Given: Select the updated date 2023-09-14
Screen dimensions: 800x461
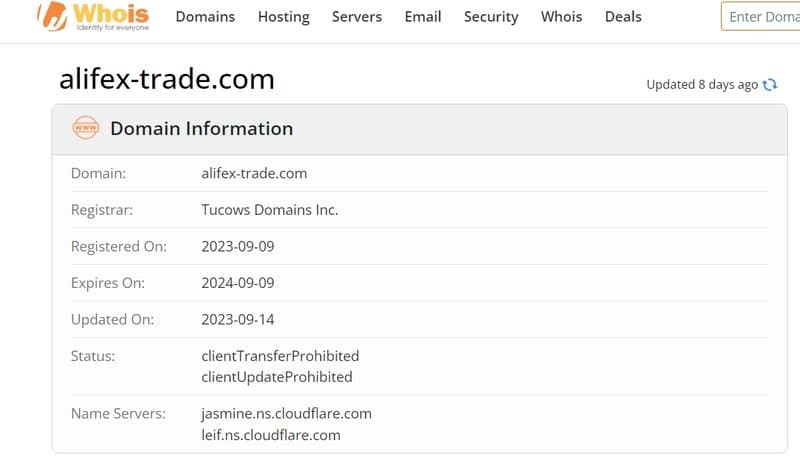Looking at the screenshot, I should tap(238, 320).
